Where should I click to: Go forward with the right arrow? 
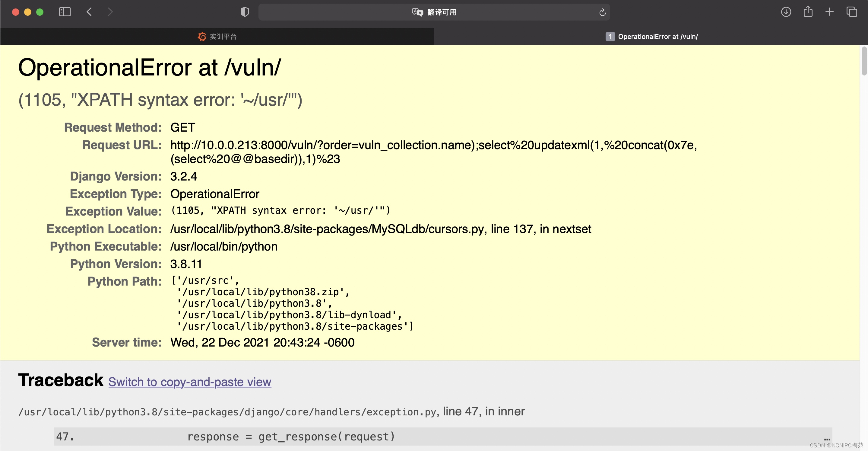click(110, 12)
